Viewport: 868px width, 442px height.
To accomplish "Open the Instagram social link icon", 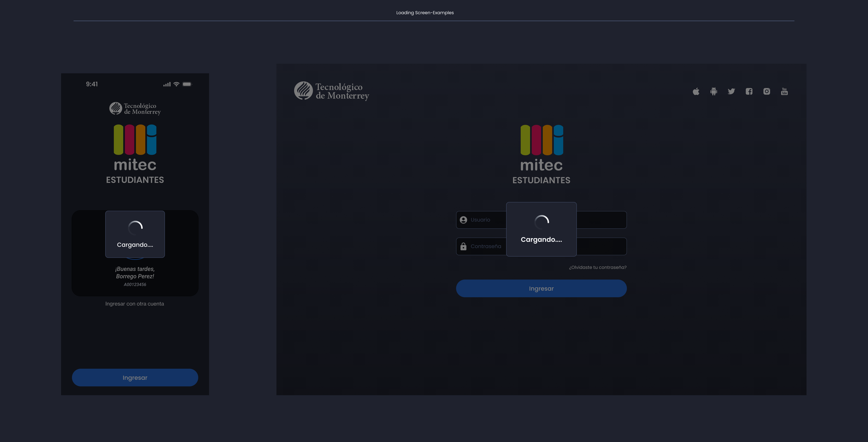I will (x=767, y=91).
